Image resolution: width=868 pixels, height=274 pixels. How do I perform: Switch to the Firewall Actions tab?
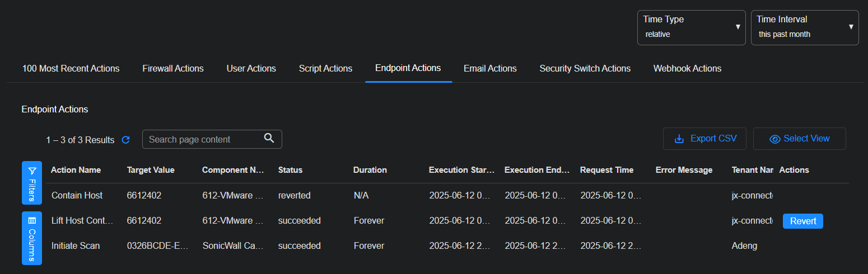click(173, 69)
